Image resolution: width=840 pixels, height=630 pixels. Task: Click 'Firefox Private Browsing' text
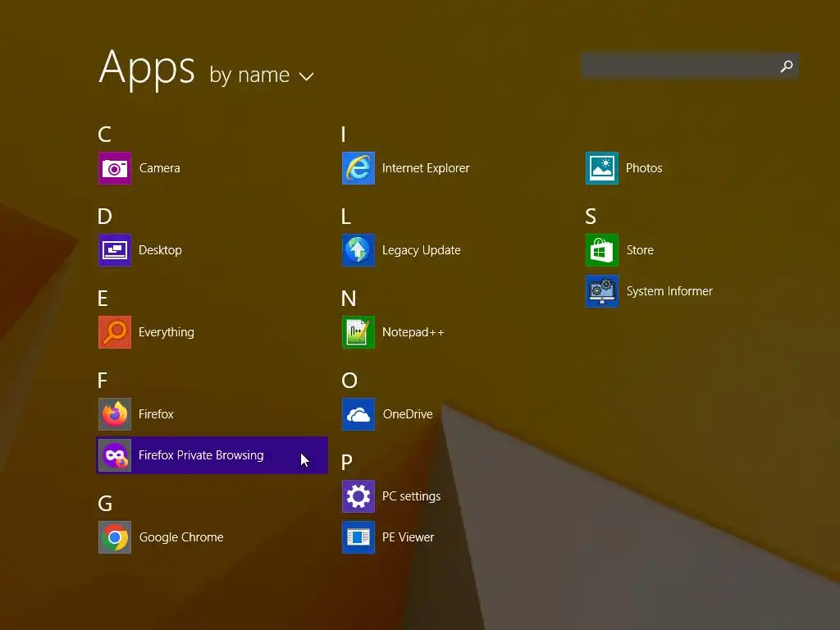[x=201, y=455]
